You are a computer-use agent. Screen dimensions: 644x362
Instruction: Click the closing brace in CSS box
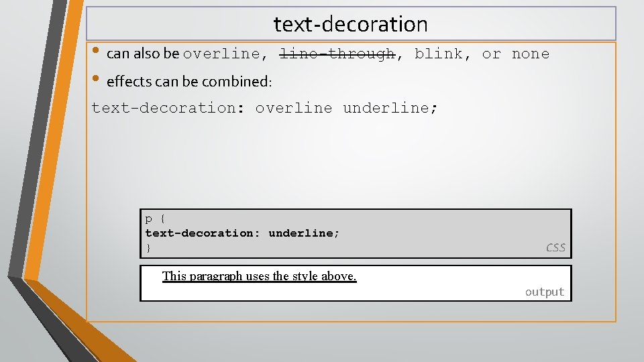coord(148,248)
